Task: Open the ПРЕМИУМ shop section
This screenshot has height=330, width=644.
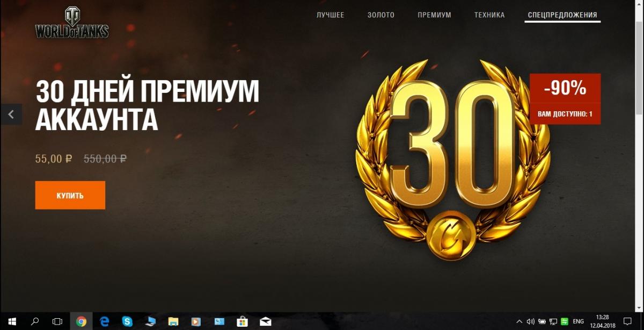Action: (x=434, y=15)
